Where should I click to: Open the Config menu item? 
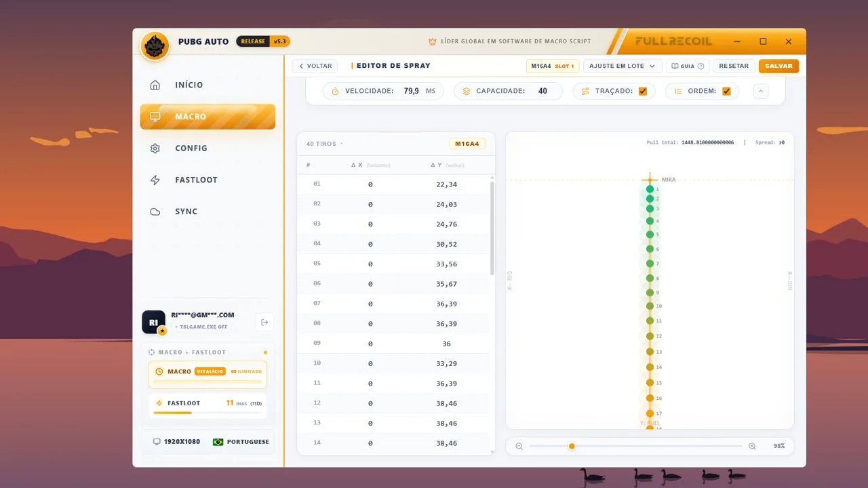coord(208,148)
